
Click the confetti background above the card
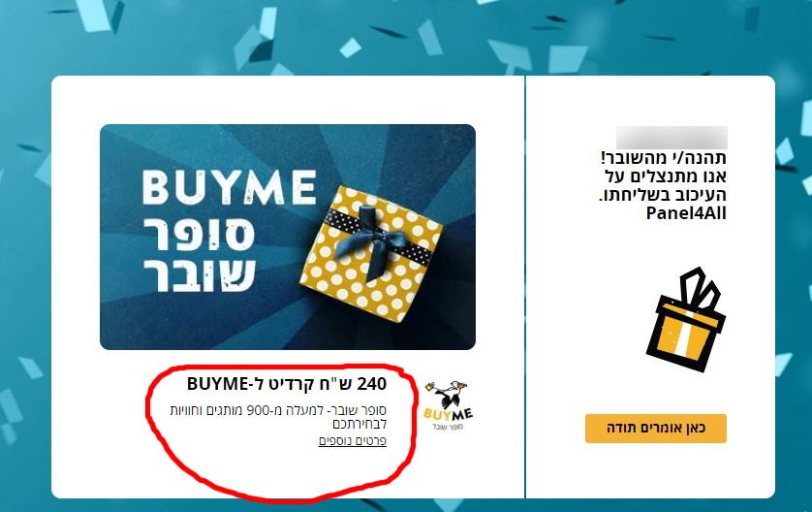(404, 36)
